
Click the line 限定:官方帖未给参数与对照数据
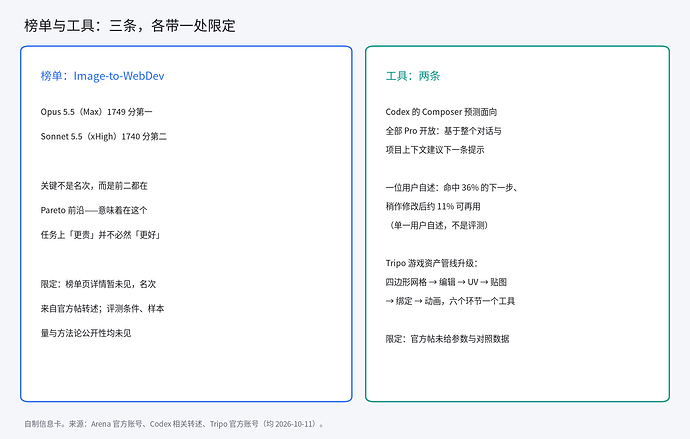[448, 339]
